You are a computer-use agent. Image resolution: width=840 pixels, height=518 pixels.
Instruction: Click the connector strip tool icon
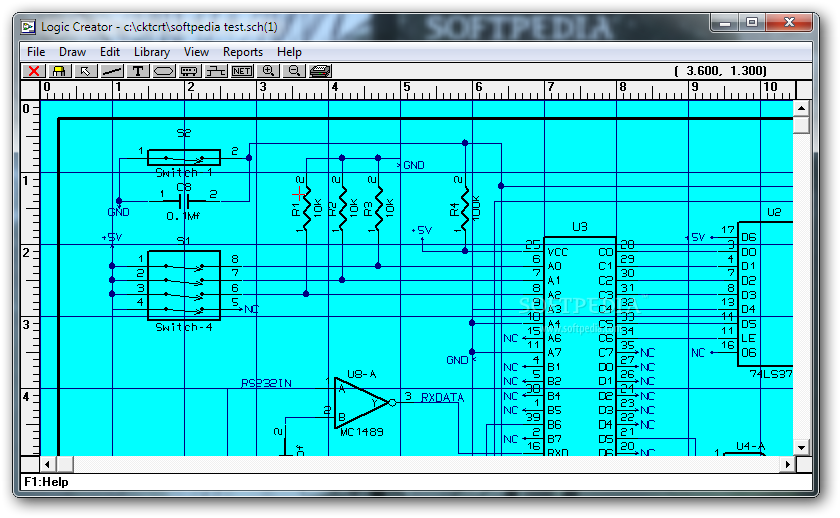pos(190,71)
